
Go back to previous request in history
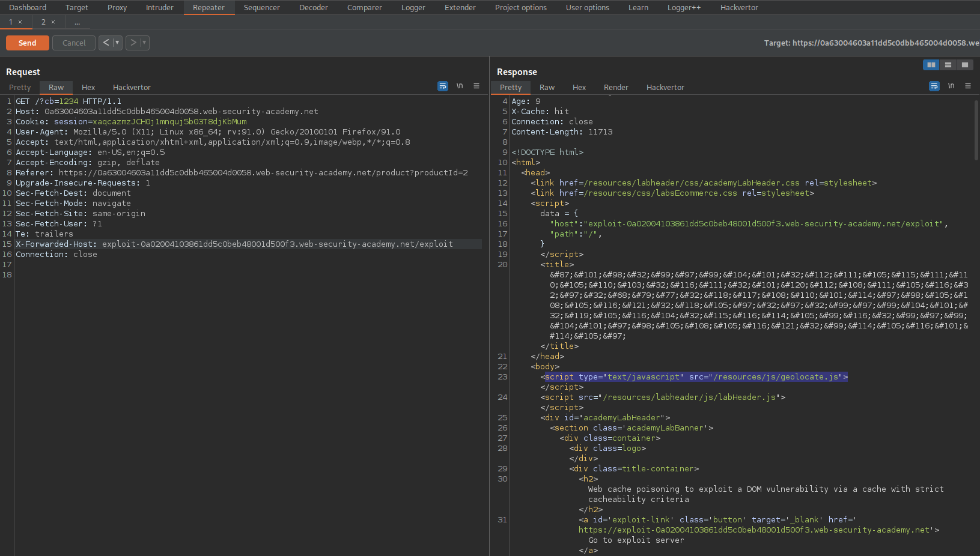(106, 43)
